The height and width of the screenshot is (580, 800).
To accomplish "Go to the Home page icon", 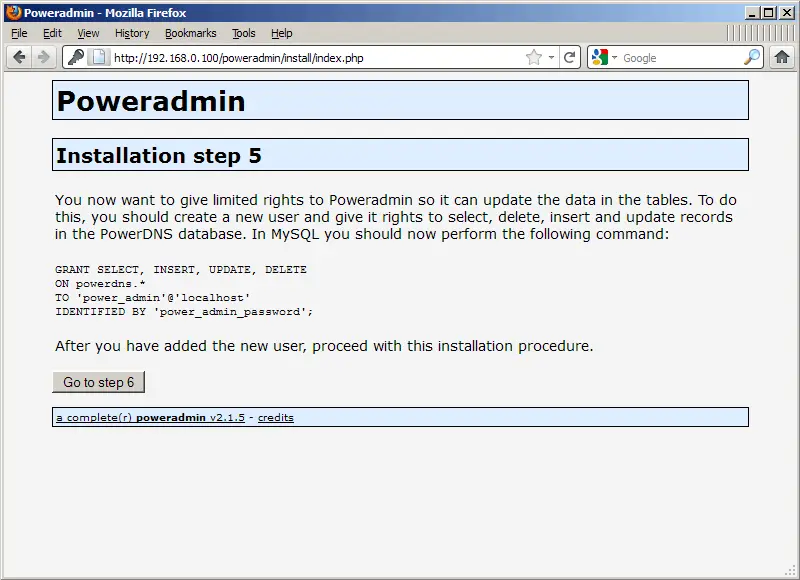I will click(x=782, y=57).
